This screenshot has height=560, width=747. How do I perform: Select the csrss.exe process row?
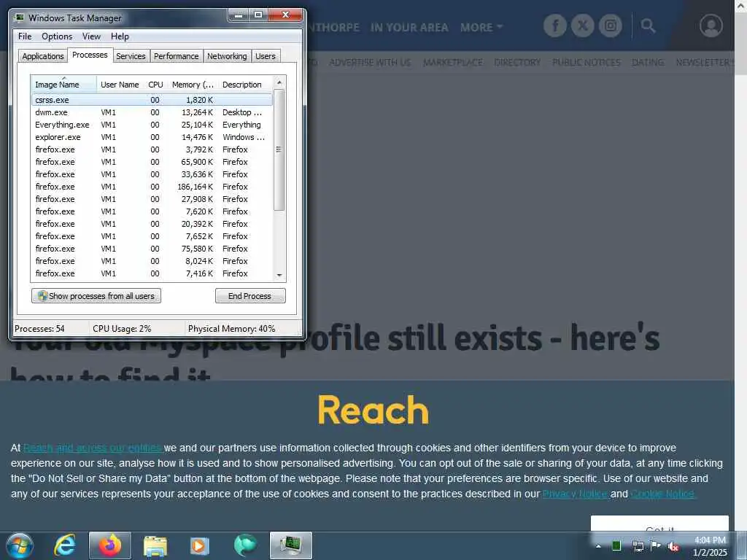(152, 100)
